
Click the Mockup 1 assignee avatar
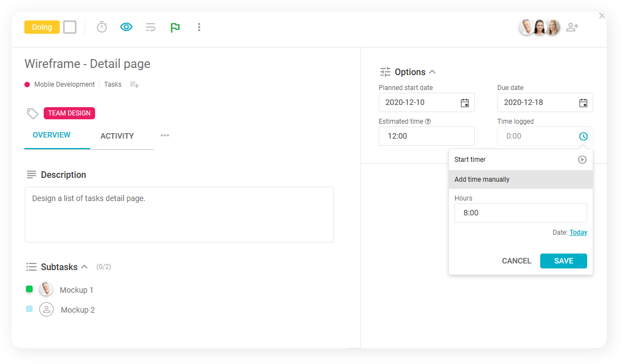click(x=46, y=289)
